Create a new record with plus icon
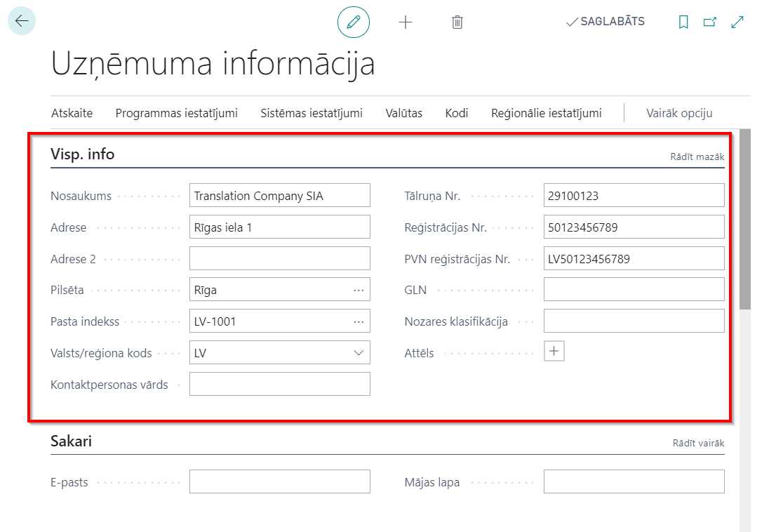Image resolution: width=783 pixels, height=532 pixels. (406, 22)
